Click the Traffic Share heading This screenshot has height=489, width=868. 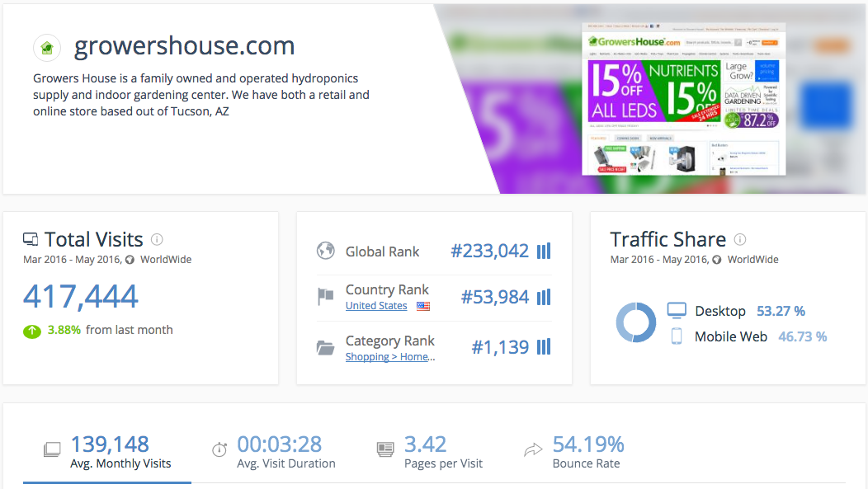pyautogui.click(x=668, y=239)
